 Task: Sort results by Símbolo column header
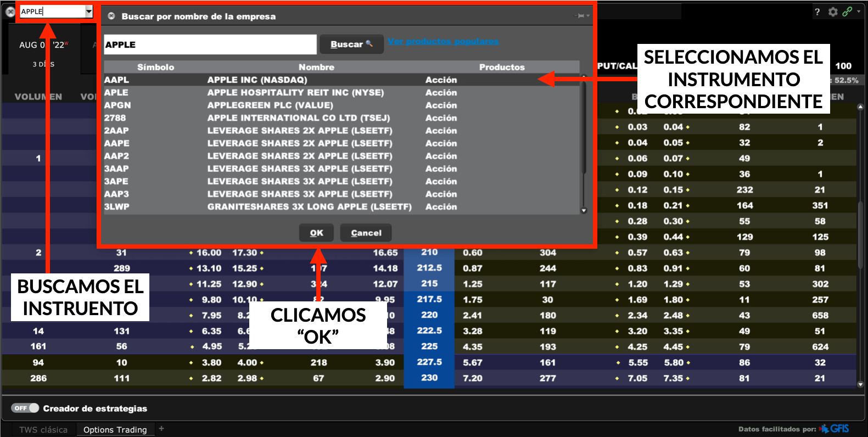click(155, 67)
